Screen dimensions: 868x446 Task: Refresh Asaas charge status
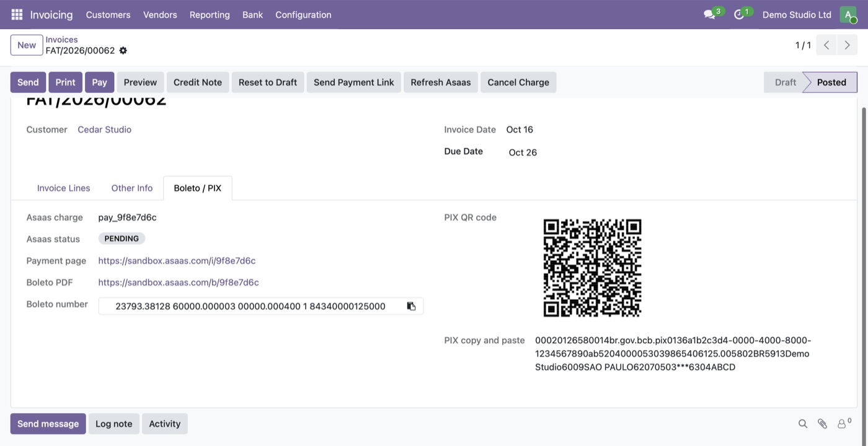[x=441, y=82]
